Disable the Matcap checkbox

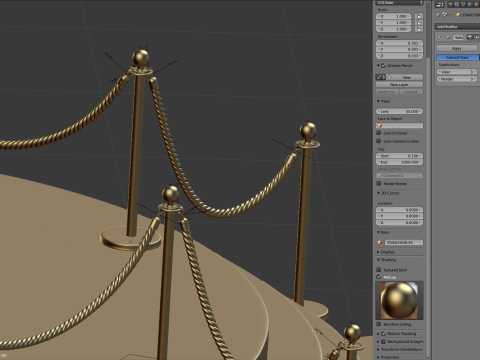(x=379, y=277)
